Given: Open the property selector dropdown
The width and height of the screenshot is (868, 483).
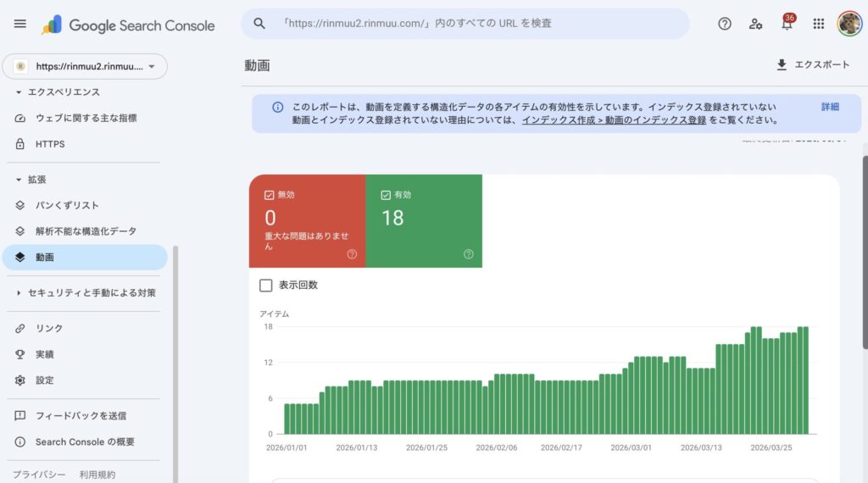Looking at the screenshot, I should (x=85, y=66).
